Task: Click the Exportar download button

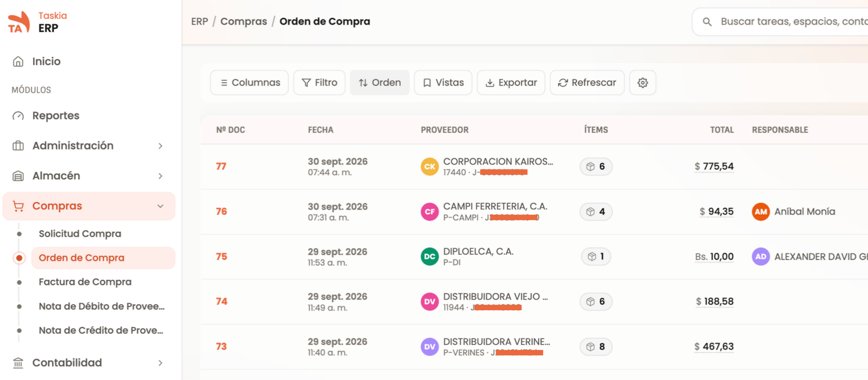Action: pos(511,83)
